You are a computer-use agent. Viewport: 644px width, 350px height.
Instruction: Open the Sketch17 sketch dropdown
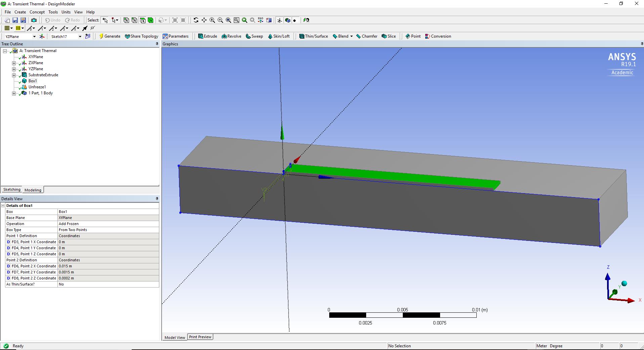(80, 37)
